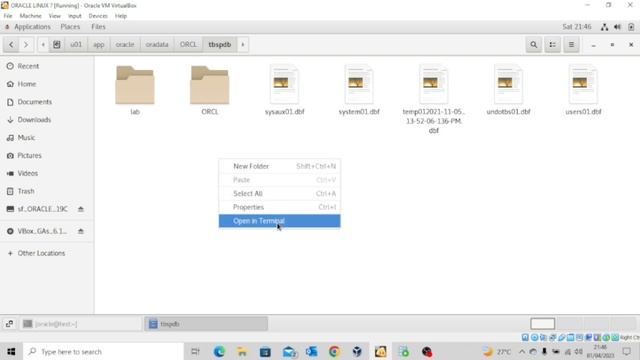Image resolution: width=640 pixels, height=360 pixels.
Task: Open the clock showing Sat 21:46
Action: coord(577,27)
